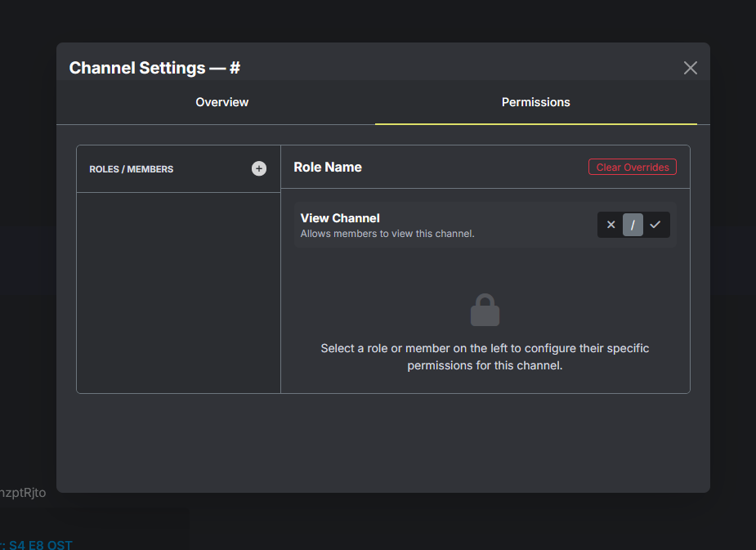Deny View Channel with the X toggle

(611, 225)
